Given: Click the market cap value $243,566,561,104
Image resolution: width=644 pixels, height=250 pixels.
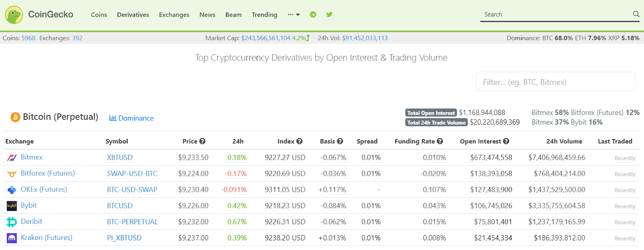Looking at the screenshot, I should 266,38.
